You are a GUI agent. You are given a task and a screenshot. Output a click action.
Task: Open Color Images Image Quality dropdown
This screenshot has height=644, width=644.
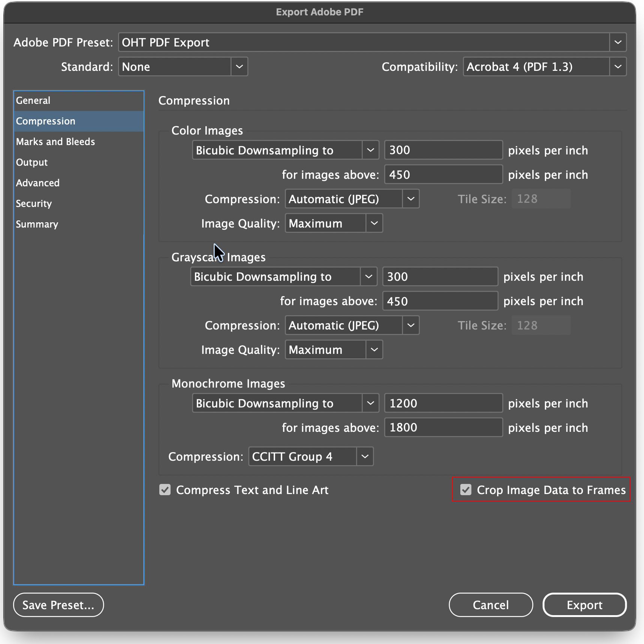pos(374,223)
